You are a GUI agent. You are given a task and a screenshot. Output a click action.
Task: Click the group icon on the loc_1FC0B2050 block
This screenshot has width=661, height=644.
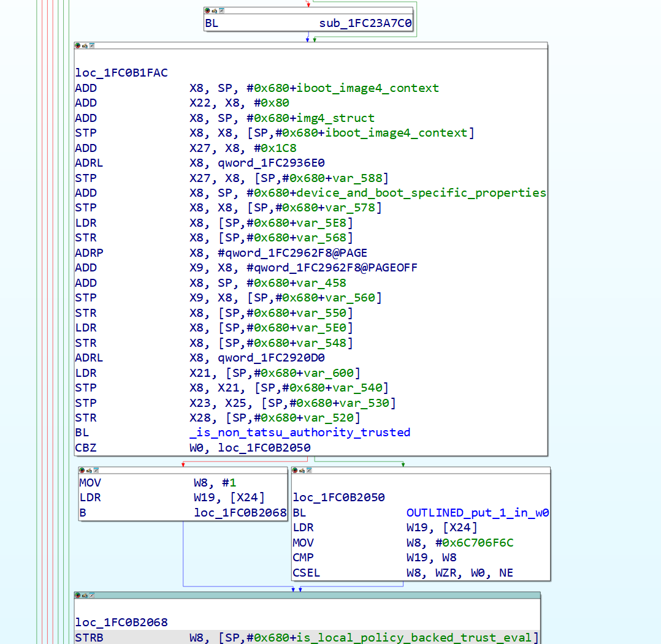309,471
